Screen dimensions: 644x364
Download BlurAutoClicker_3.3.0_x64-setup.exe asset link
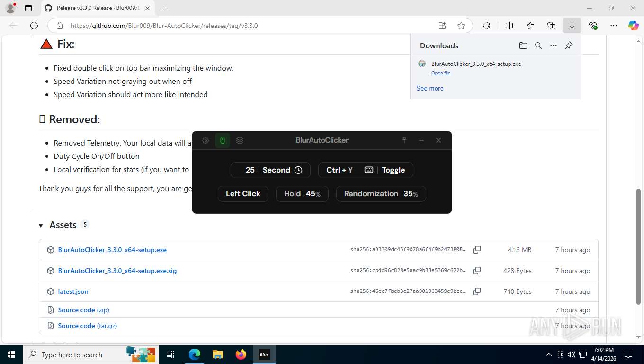[112, 250]
